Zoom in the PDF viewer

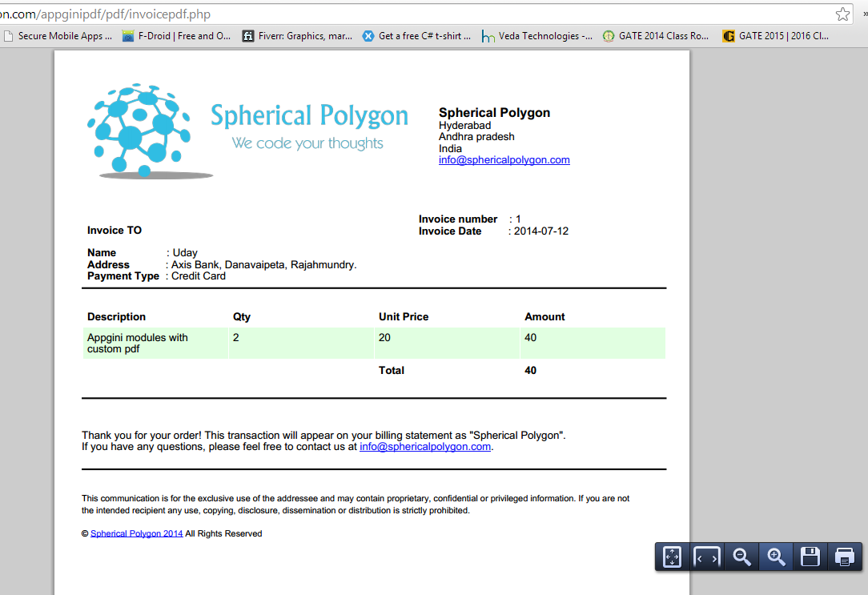tap(776, 557)
